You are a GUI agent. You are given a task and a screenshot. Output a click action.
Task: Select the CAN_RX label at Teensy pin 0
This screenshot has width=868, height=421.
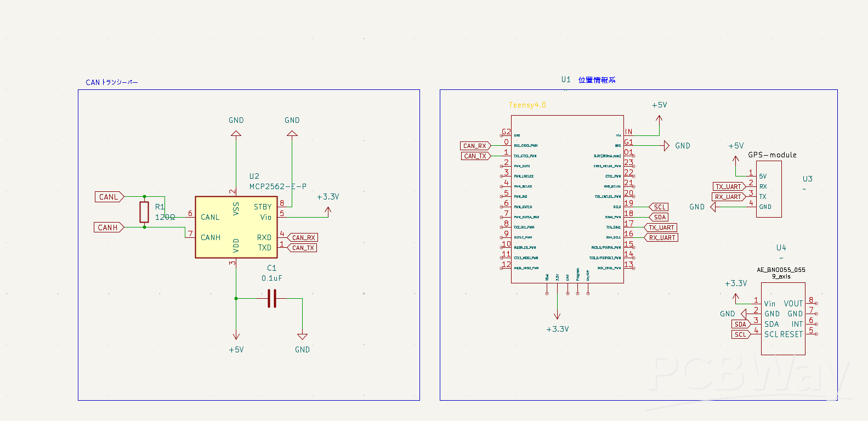(475, 146)
